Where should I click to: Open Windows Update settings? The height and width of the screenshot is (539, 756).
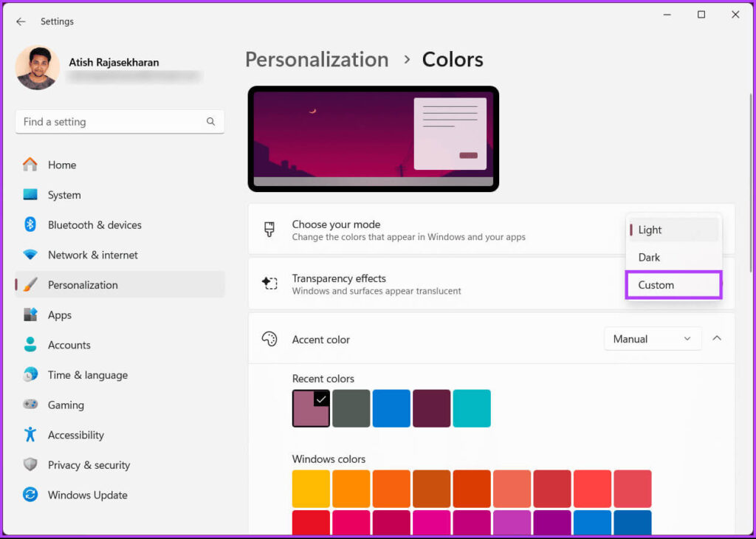(30, 495)
